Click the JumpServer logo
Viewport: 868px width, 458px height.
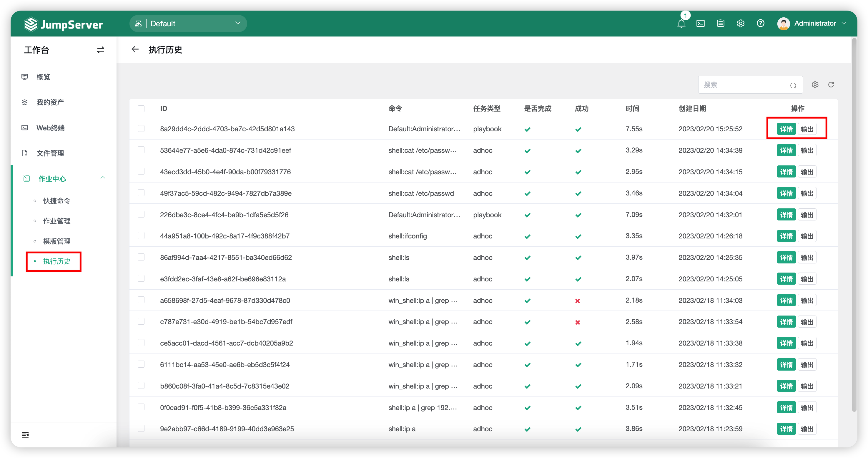(63, 24)
